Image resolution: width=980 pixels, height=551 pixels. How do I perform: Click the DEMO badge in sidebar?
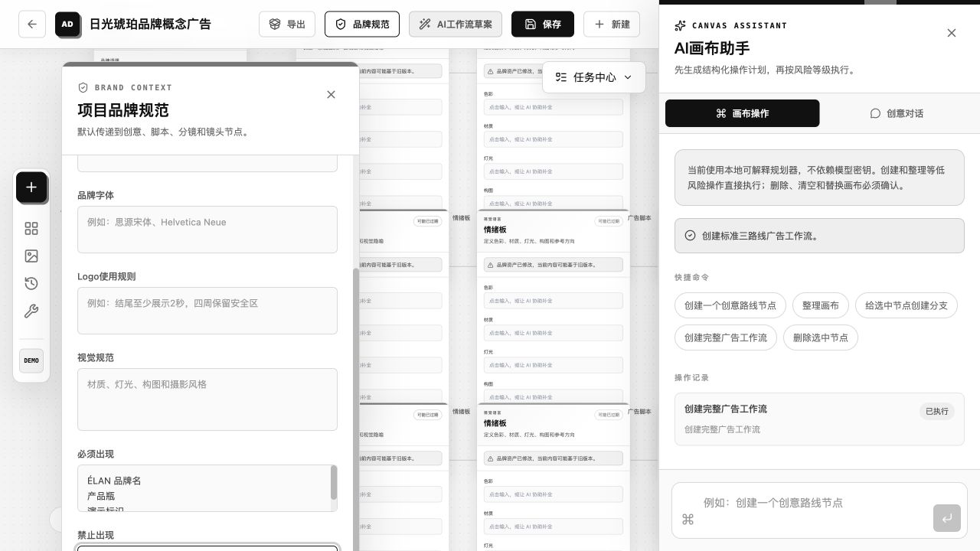[31, 360]
